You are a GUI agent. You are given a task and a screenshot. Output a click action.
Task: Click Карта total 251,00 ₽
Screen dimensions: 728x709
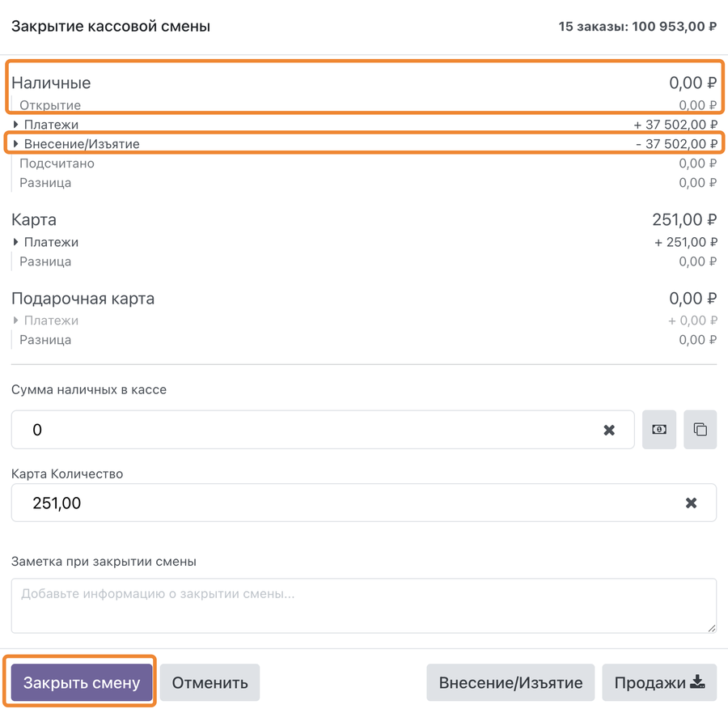click(684, 219)
